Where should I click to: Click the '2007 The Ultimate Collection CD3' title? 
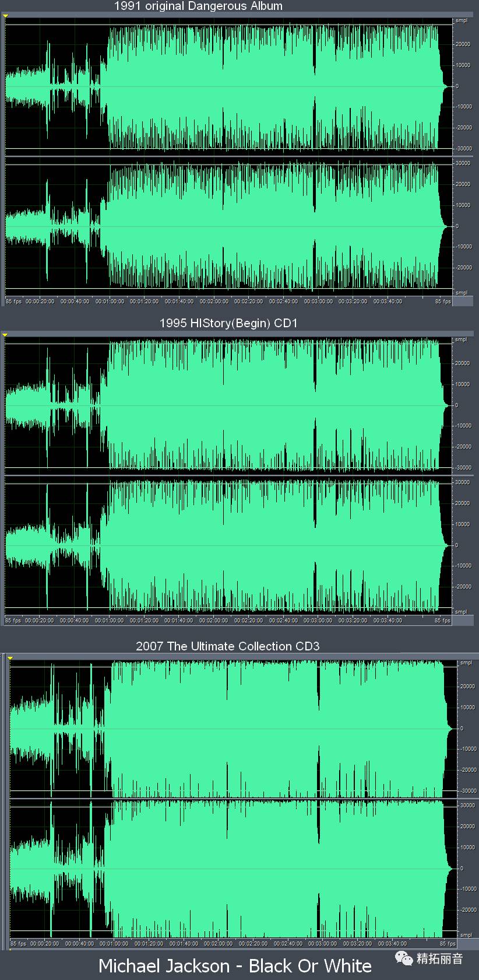[x=228, y=646]
